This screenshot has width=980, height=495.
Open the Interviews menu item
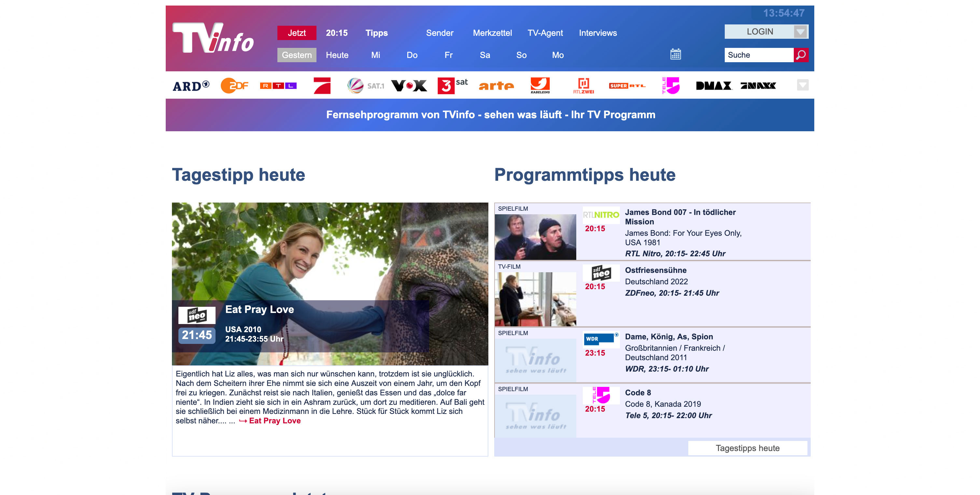(x=598, y=33)
